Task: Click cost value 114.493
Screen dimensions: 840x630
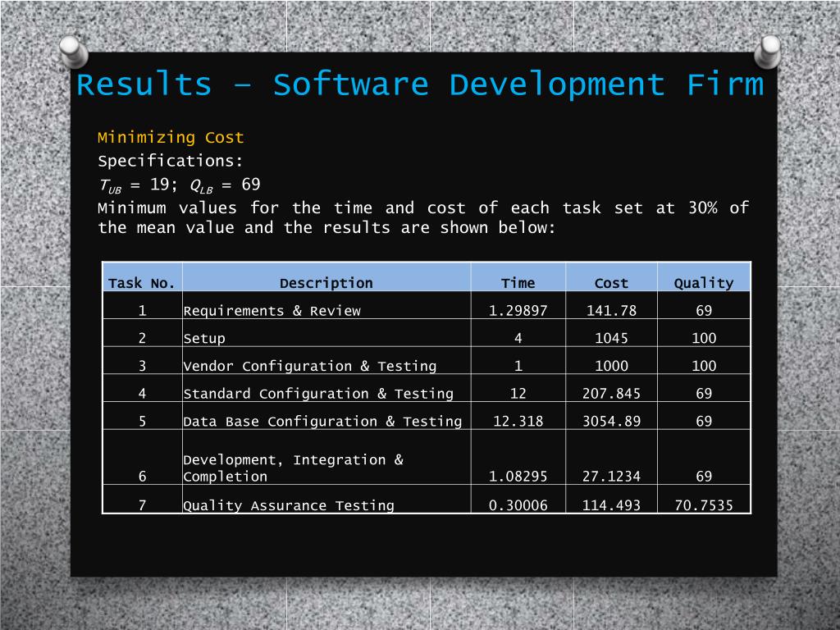Action: pos(611,505)
